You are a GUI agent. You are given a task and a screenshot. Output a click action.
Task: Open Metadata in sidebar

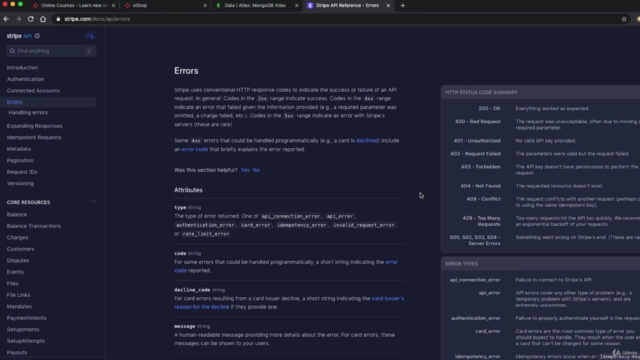[19, 149]
